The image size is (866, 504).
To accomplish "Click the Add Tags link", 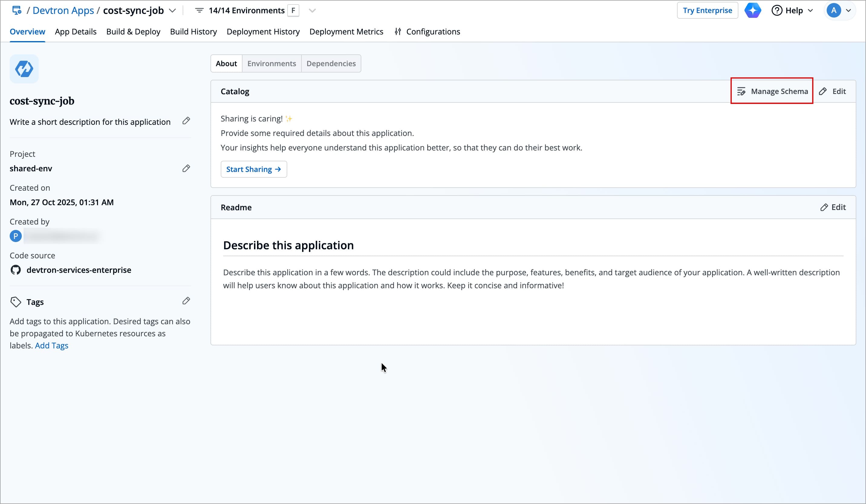I will coord(51,346).
